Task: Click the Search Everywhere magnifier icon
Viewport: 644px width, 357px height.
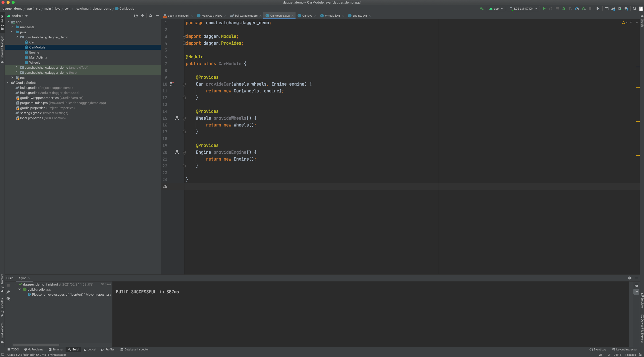Action: (635, 9)
